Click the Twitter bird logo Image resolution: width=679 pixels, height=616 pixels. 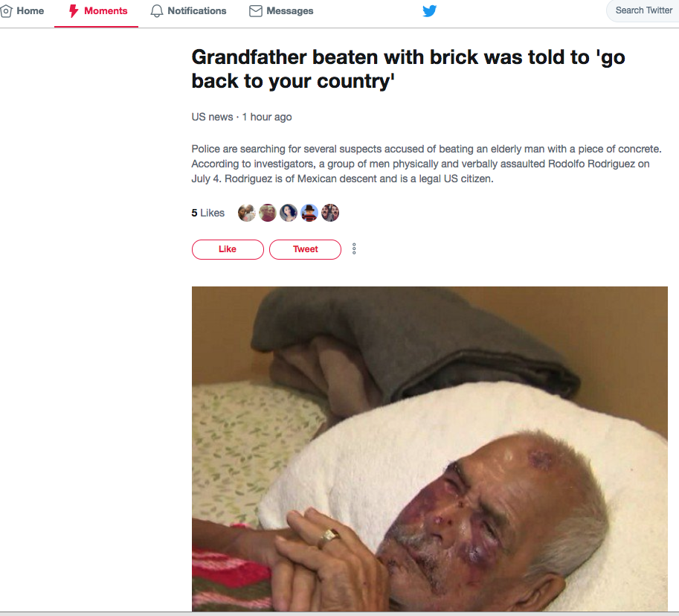[429, 11]
